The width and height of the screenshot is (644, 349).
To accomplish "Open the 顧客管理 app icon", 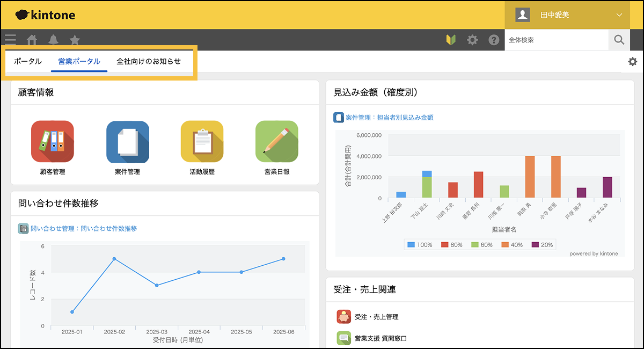I will click(52, 142).
